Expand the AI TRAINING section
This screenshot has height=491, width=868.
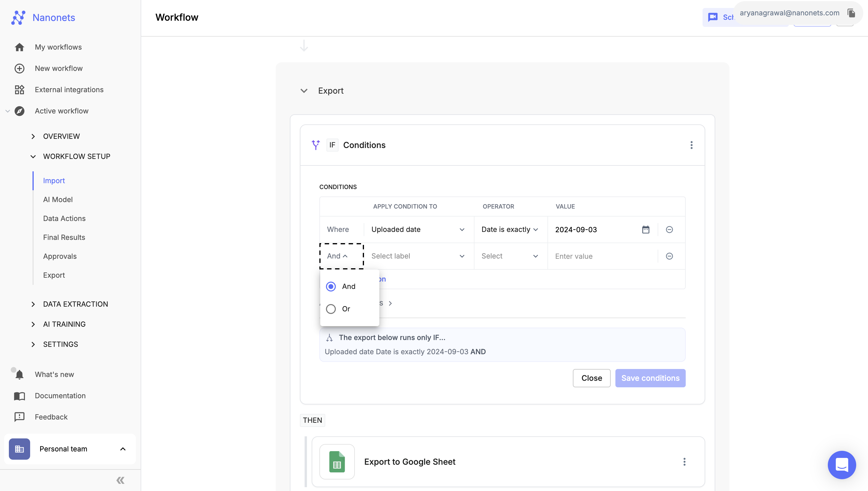(33, 324)
